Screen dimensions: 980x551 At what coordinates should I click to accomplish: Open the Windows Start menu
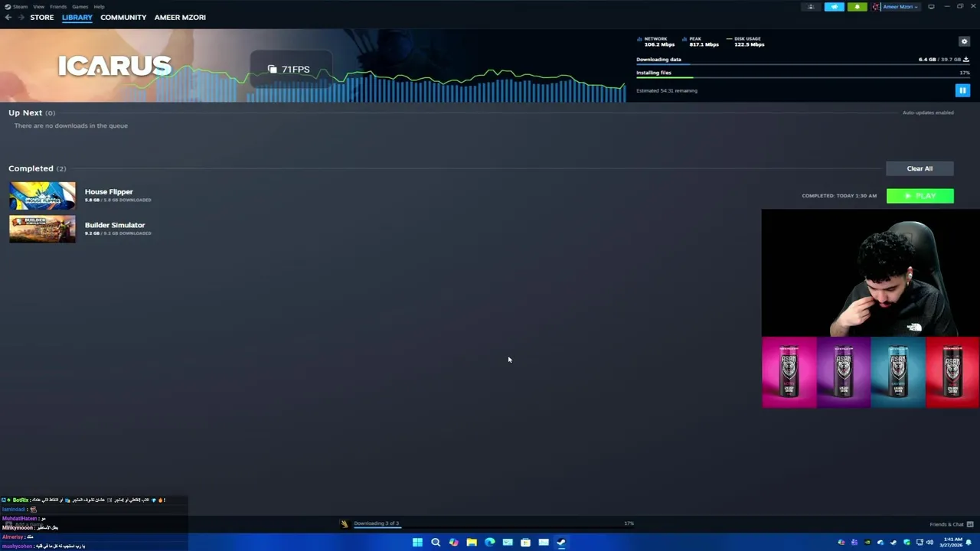tap(417, 543)
